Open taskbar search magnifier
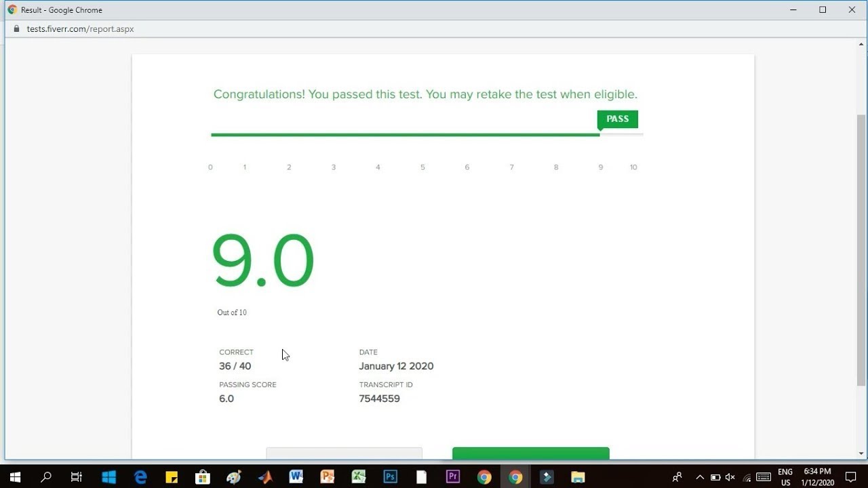 click(x=46, y=476)
